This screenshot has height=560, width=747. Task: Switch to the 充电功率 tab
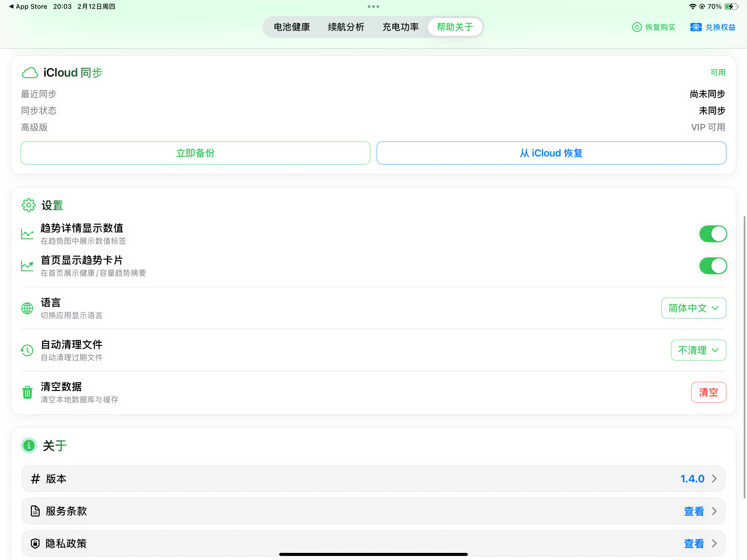point(401,27)
